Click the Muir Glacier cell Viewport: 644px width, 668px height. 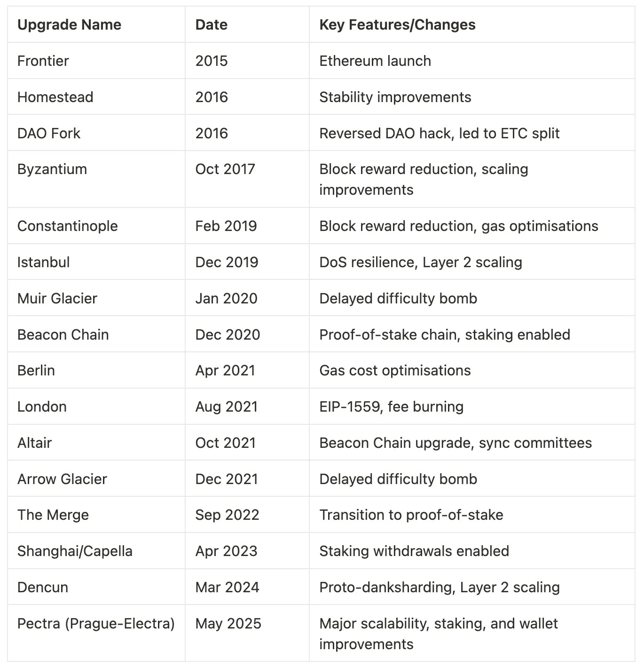(57, 299)
